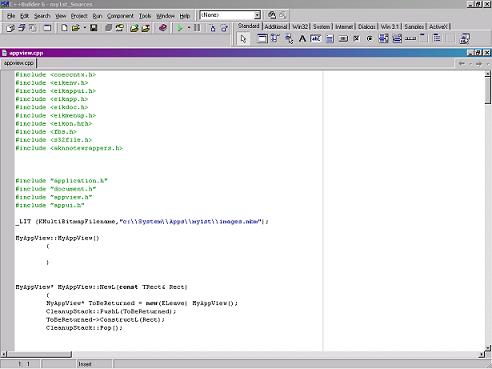Switch to the ActiveX palette tab
Viewport: 492px width, 369px height.
[x=438, y=27]
